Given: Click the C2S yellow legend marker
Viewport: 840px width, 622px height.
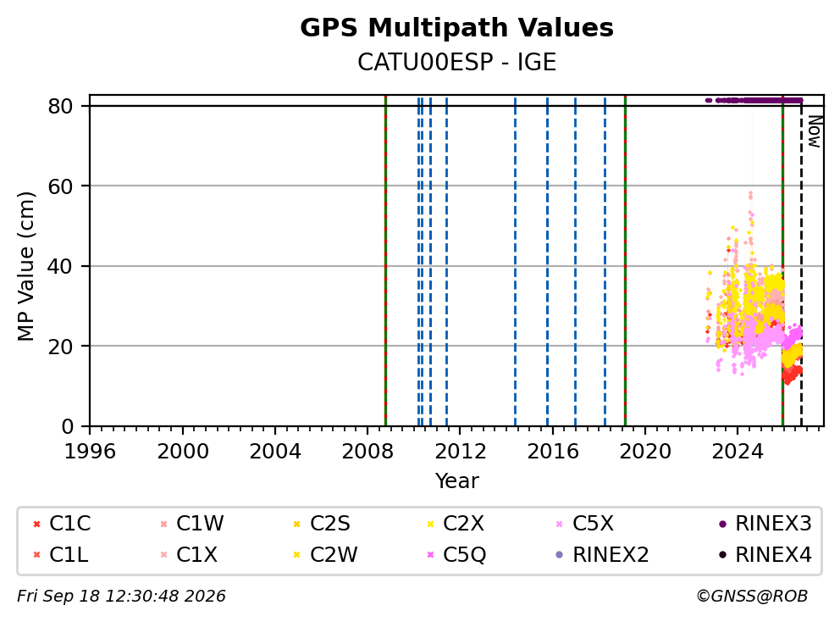Looking at the screenshot, I should 296,524.
